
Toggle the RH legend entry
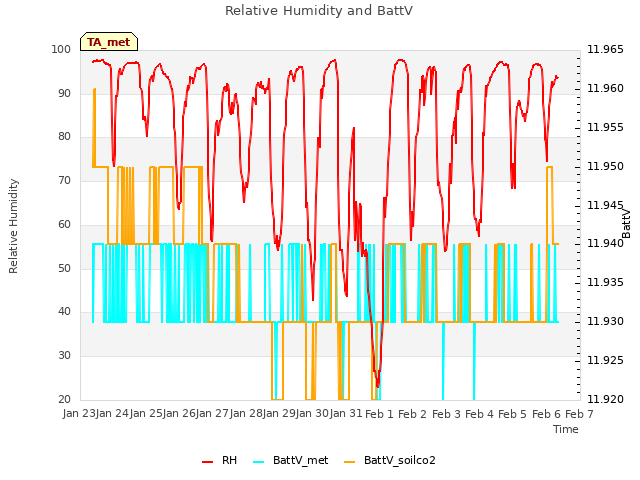click(220, 460)
